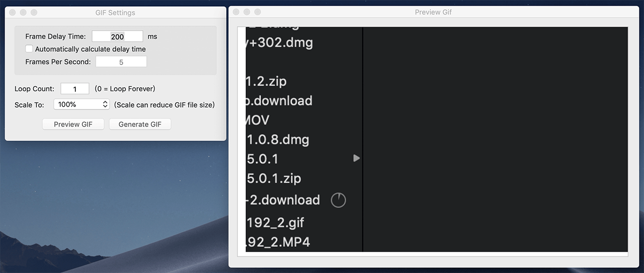644x273 pixels.
Task: Enable Automatically calculate delay time checkbox
Action: (x=30, y=49)
